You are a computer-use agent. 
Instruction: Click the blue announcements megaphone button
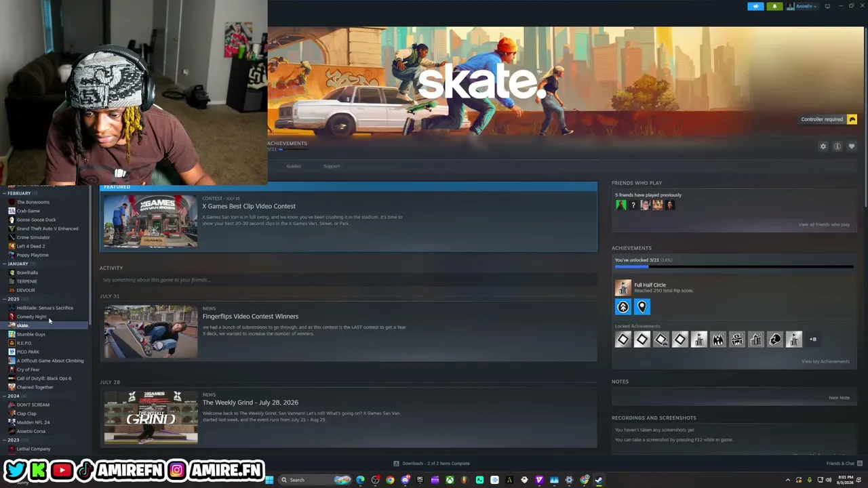[x=755, y=6]
